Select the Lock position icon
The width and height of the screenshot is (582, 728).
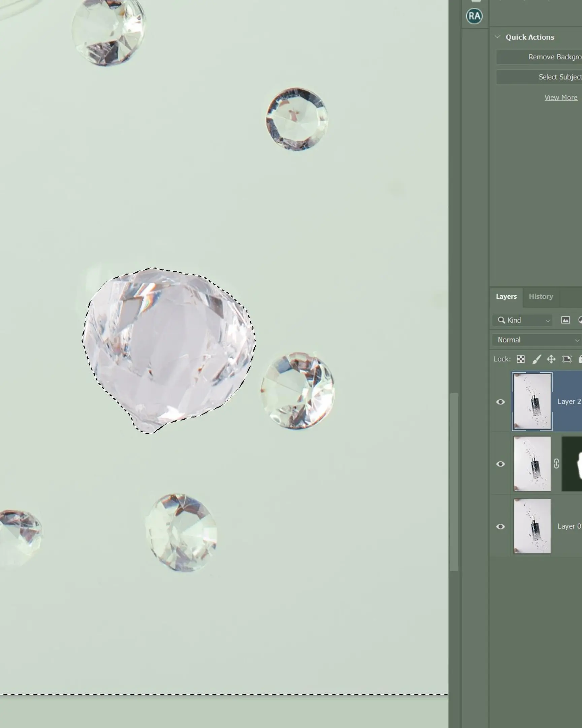pos(552,359)
